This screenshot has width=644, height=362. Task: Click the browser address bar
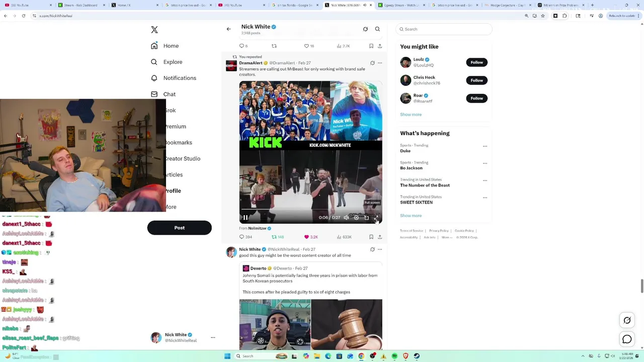click(277, 16)
